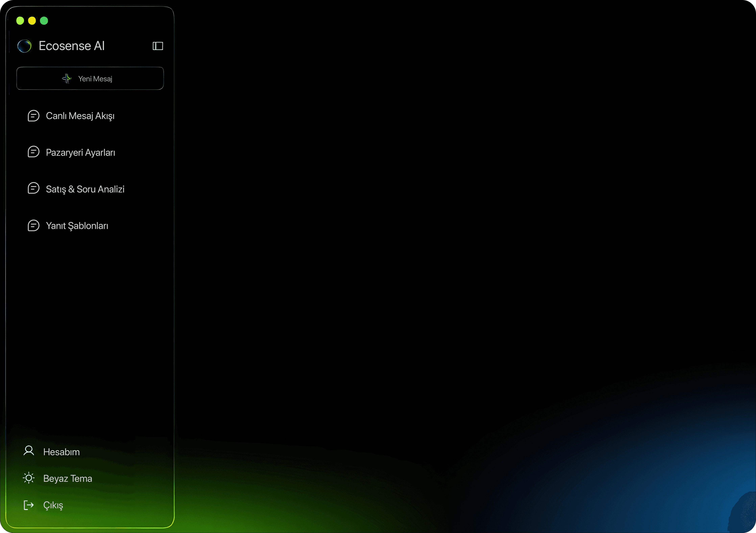Click the Pazaryeri Ayarları chat icon

33,152
